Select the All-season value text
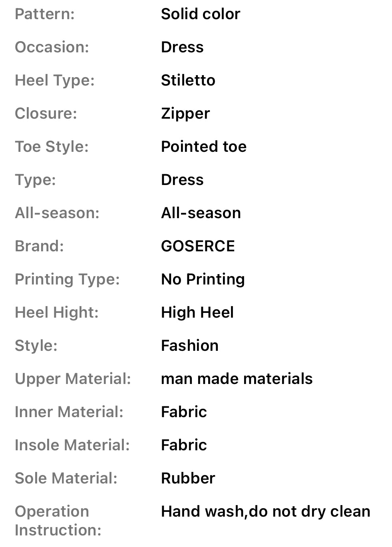Screen dimensions: 392x547 coord(201,213)
